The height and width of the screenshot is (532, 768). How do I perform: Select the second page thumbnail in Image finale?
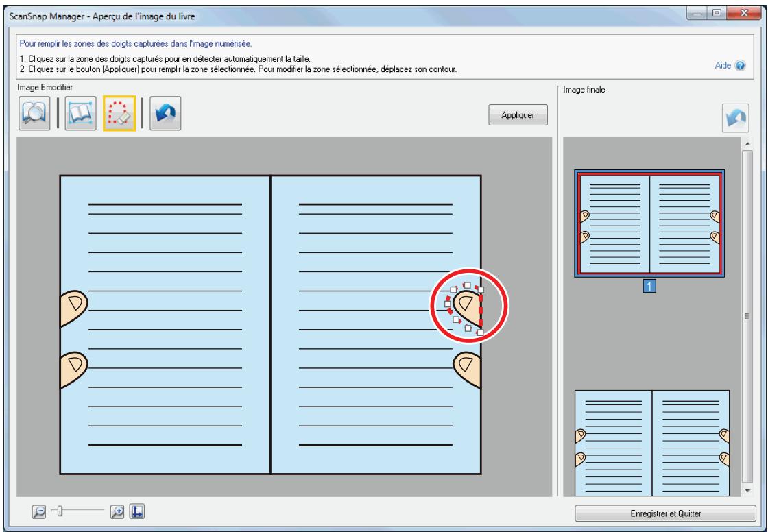652,443
